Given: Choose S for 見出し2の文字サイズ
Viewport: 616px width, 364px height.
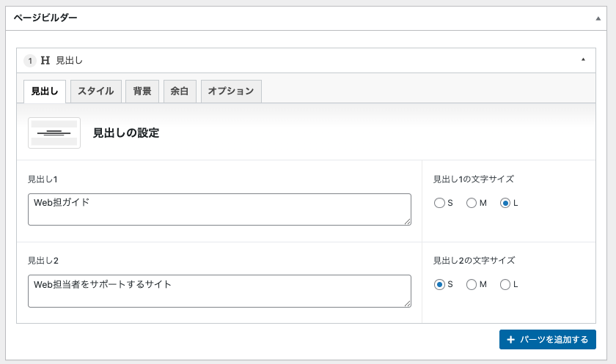Looking at the screenshot, I should click(439, 284).
